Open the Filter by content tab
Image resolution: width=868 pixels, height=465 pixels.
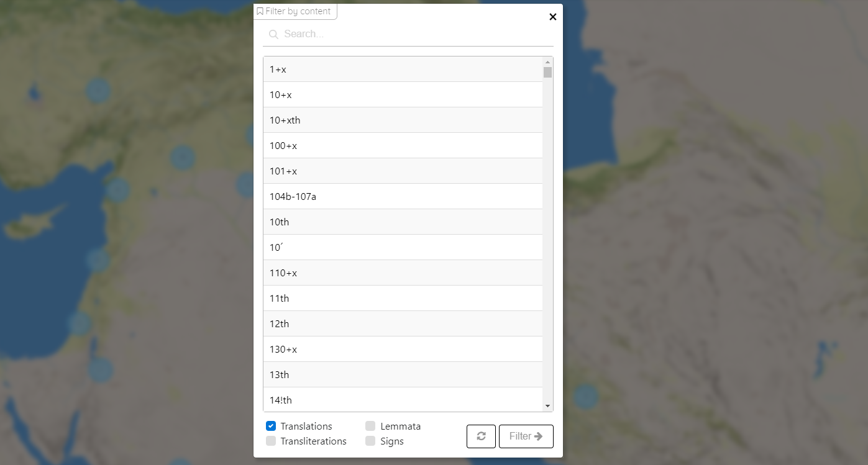coord(295,11)
